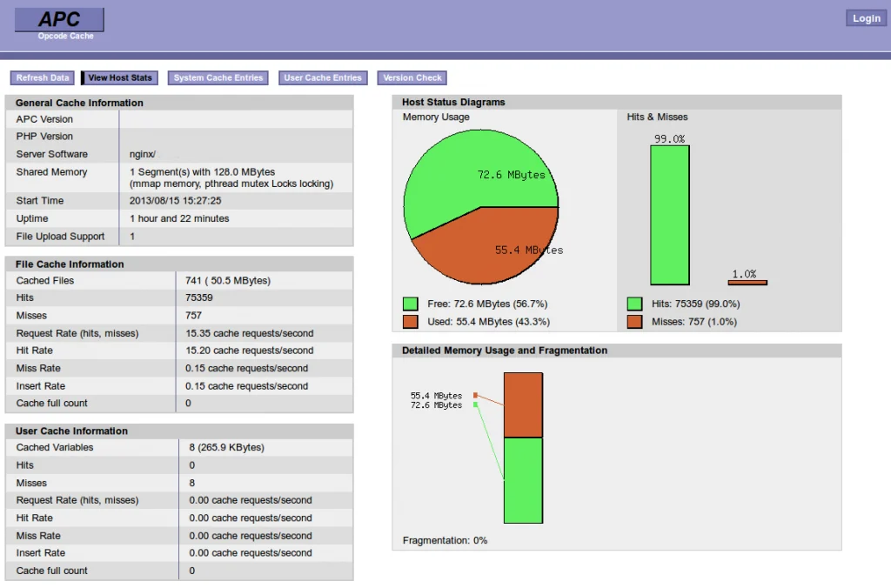Switch to System Cache Entries tab
Screen dimensions: 891x588
click(218, 78)
